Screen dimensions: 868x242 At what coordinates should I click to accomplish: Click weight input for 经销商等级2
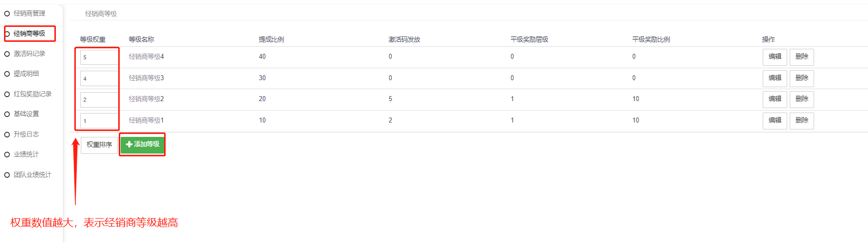click(x=99, y=100)
